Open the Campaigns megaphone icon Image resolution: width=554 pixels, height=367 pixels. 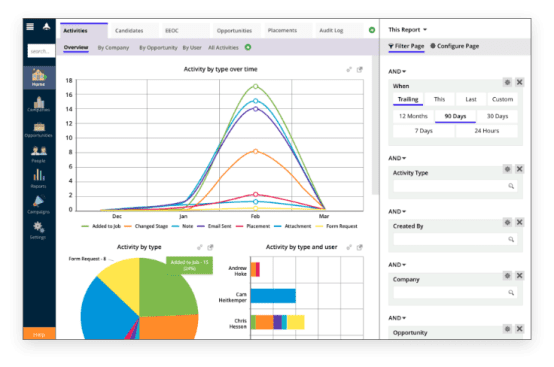pos(39,205)
